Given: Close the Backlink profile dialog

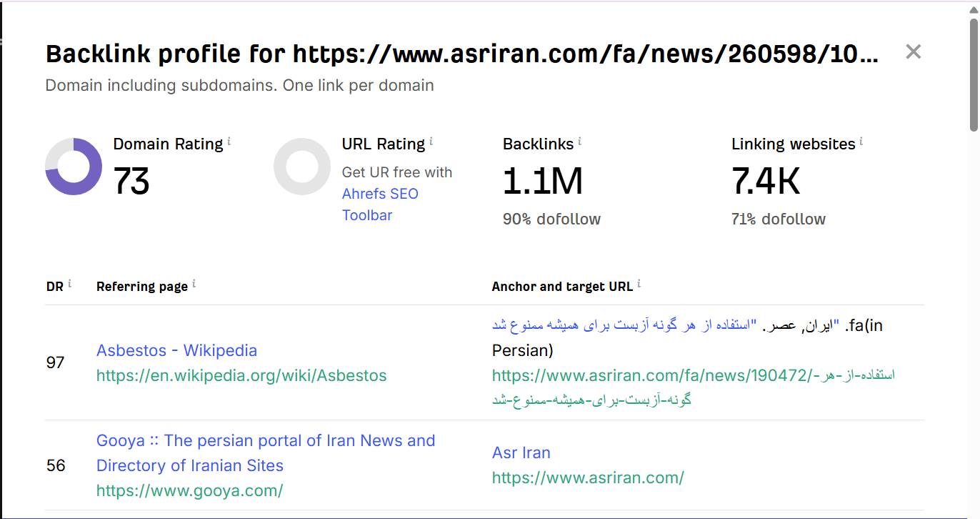Looking at the screenshot, I should [x=913, y=51].
